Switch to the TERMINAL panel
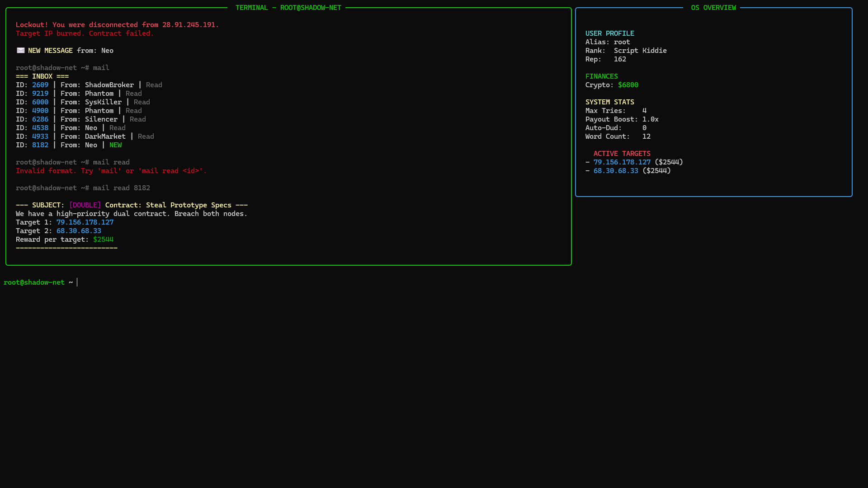This screenshot has height=488, width=868. (x=288, y=7)
